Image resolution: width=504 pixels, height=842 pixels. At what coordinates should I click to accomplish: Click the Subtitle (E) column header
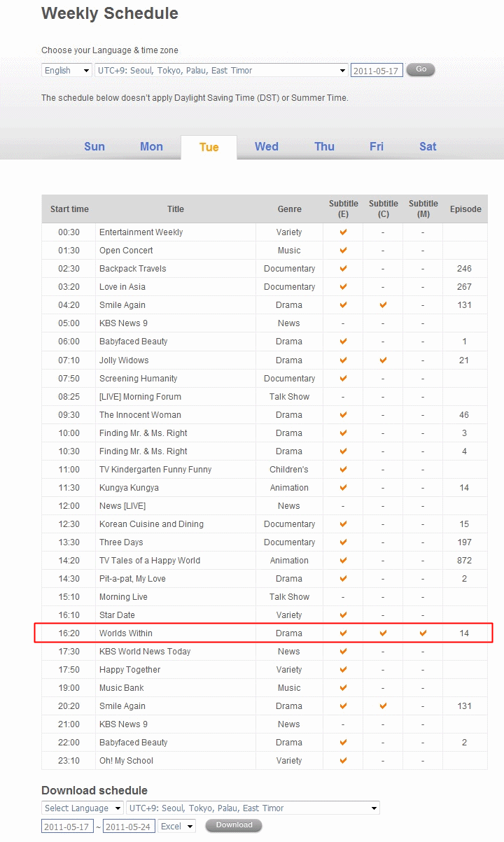pos(343,209)
